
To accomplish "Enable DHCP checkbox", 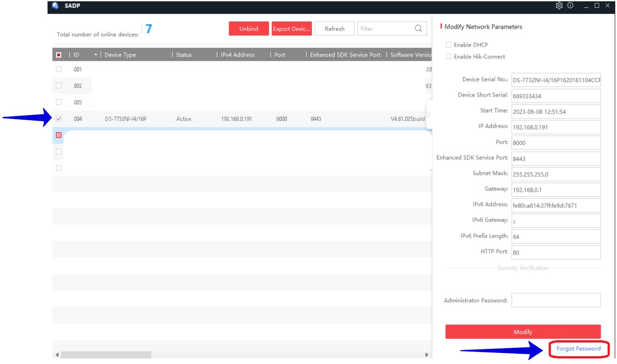I will (449, 44).
